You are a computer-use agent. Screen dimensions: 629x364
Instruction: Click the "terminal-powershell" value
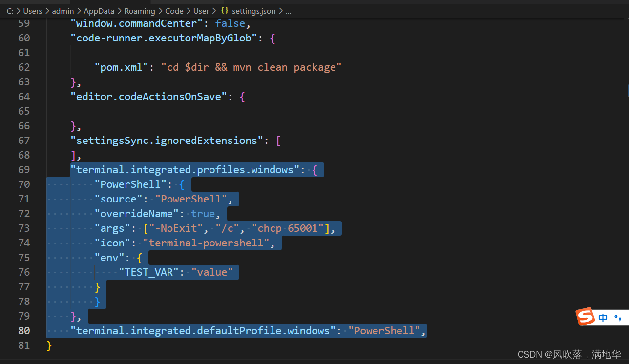pos(206,243)
